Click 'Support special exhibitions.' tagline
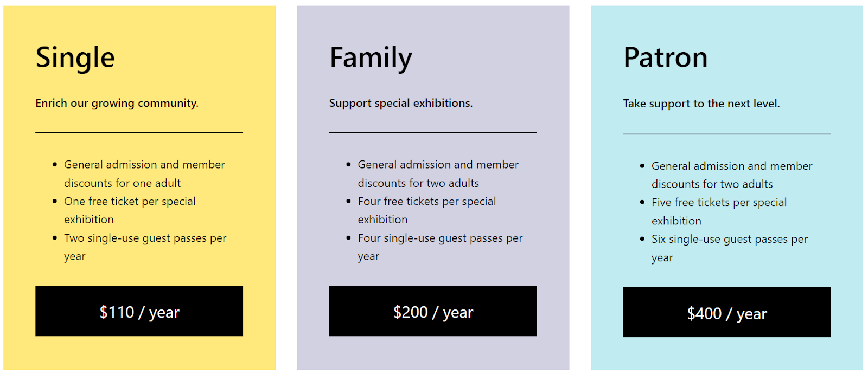Image resolution: width=868 pixels, height=374 pixels. click(400, 103)
